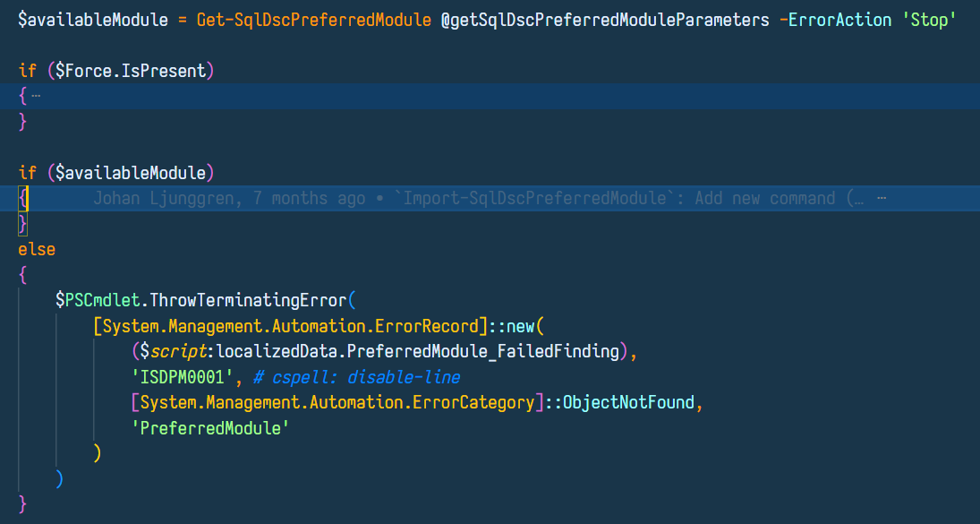This screenshot has width=980, height=524.
Task: Click the 'Stop' string value
Action: coord(929,20)
